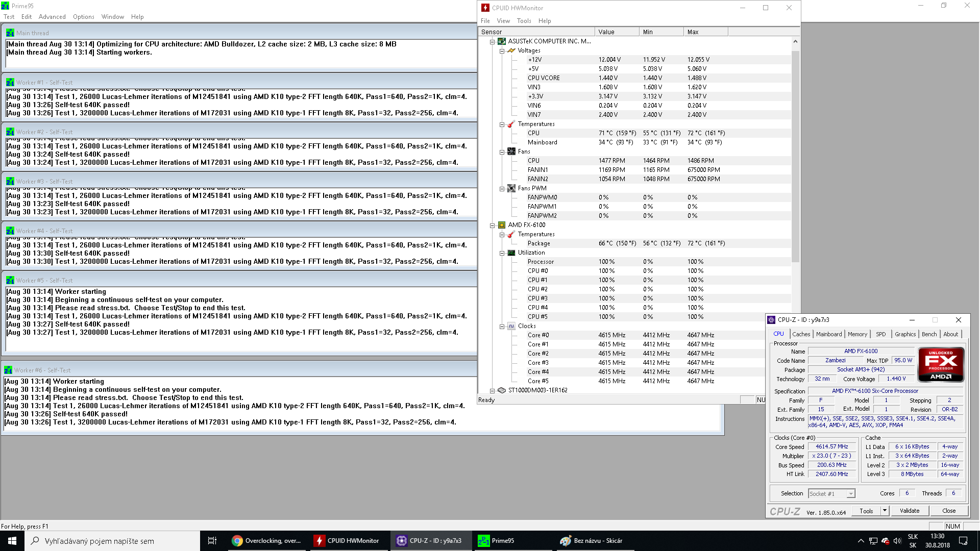Show hidden system tray icons
This screenshot has width=980, height=551.
coord(861,541)
